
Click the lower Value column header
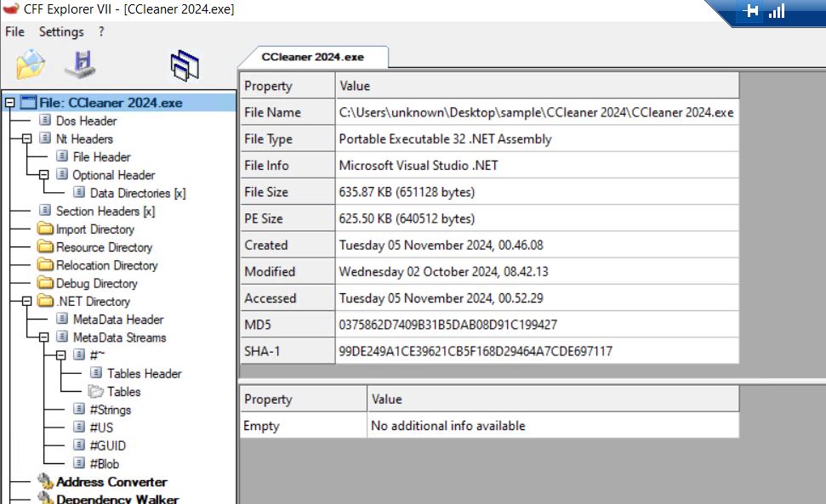tap(553, 399)
